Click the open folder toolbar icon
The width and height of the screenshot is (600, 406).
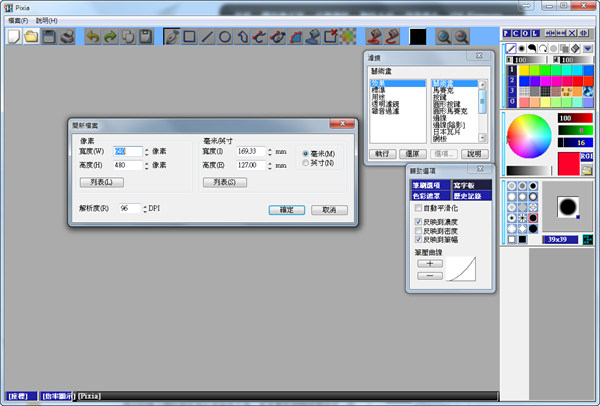coord(31,37)
